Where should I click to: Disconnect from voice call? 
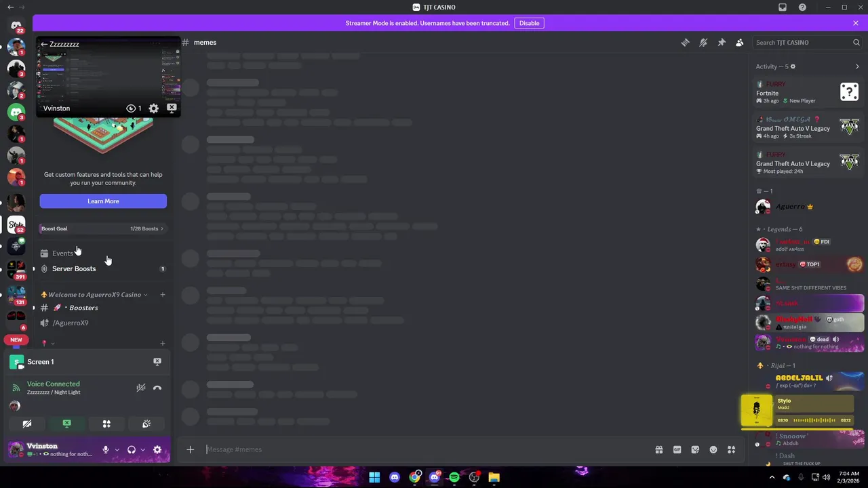(x=157, y=388)
